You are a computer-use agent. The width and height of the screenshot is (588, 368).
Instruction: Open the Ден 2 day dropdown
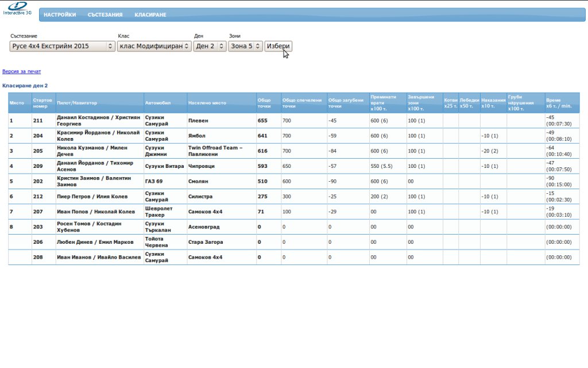(210, 46)
